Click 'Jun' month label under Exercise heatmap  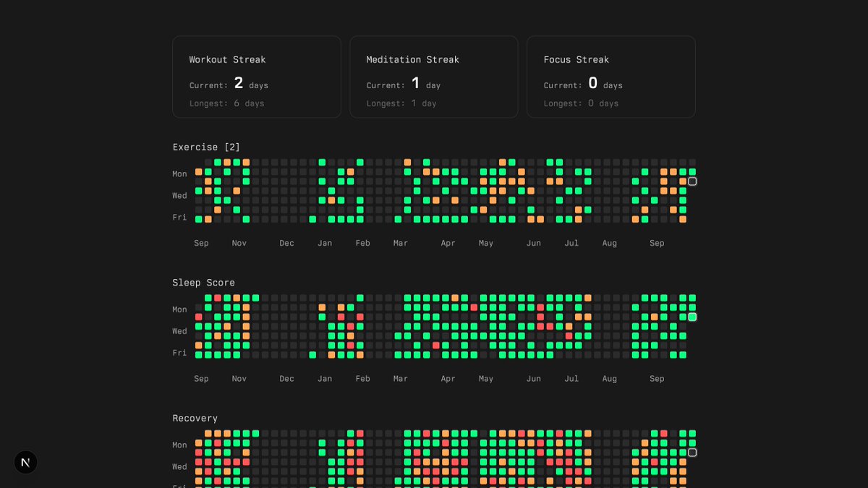pyautogui.click(x=534, y=243)
